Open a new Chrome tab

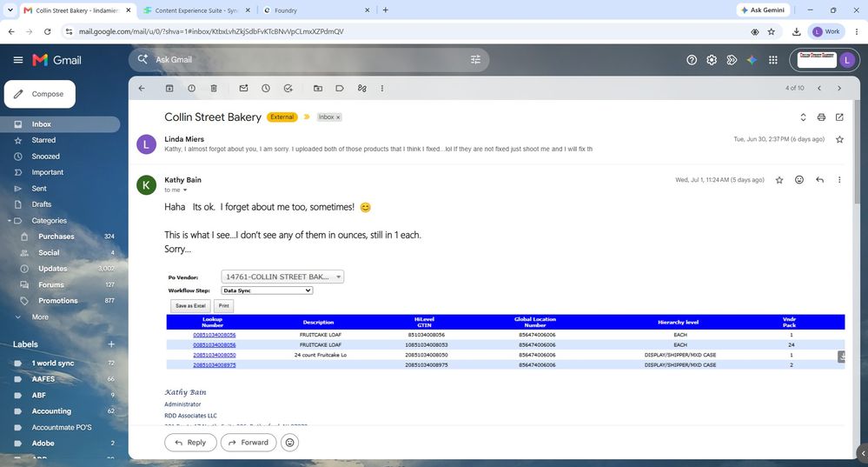coord(385,10)
